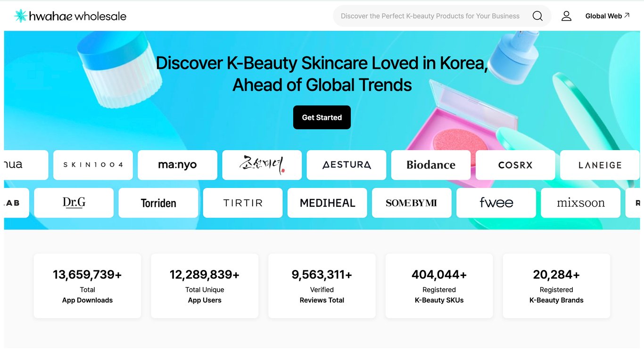Choose the COSRX brand card
The height and width of the screenshot is (353, 644).
[515, 165]
